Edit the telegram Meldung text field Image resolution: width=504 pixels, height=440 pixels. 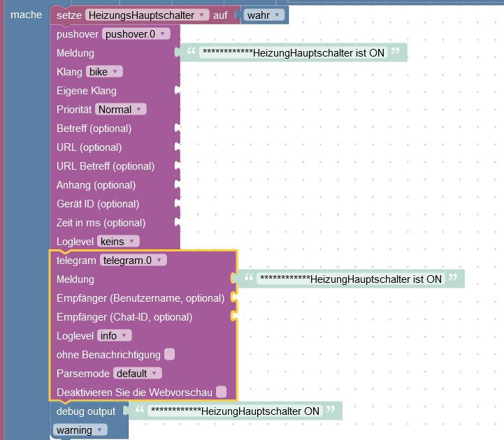pos(351,279)
